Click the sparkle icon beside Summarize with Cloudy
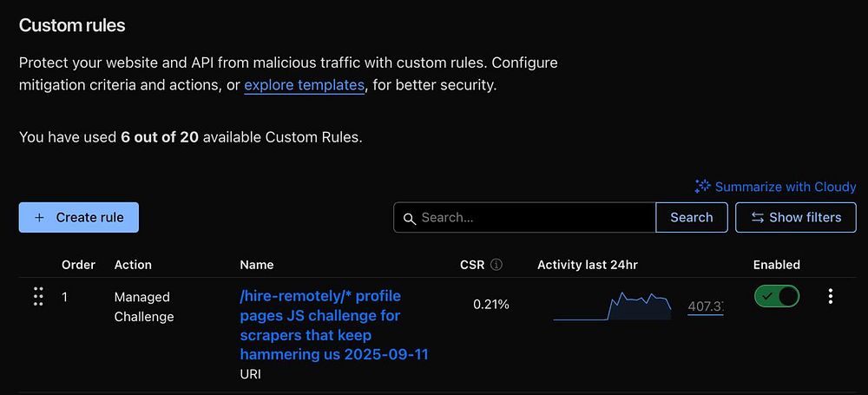868x395 pixels. pos(702,187)
